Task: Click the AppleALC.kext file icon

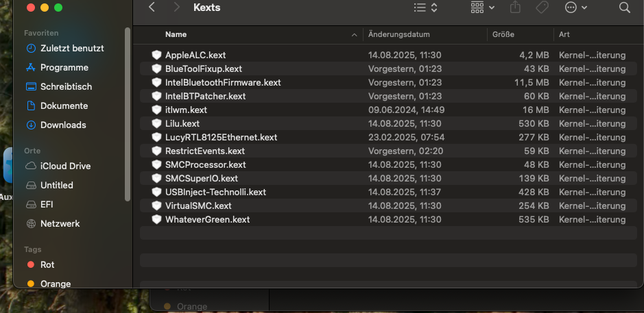Action: pos(156,55)
